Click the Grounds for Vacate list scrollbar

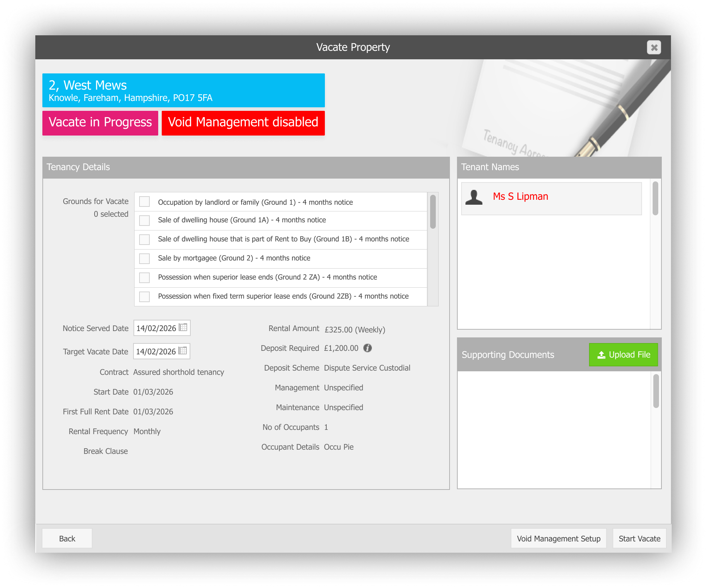pyautogui.click(x=433, y=212)
